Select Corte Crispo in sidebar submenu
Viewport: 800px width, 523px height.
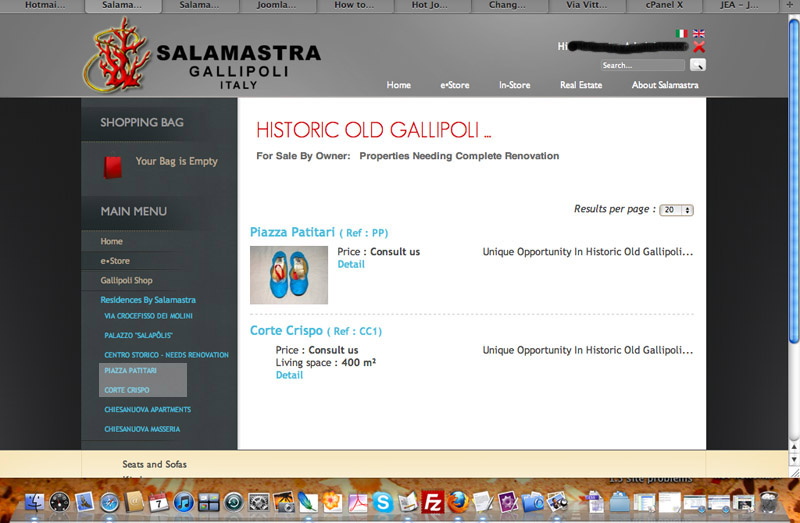click(x=127, y=390)
